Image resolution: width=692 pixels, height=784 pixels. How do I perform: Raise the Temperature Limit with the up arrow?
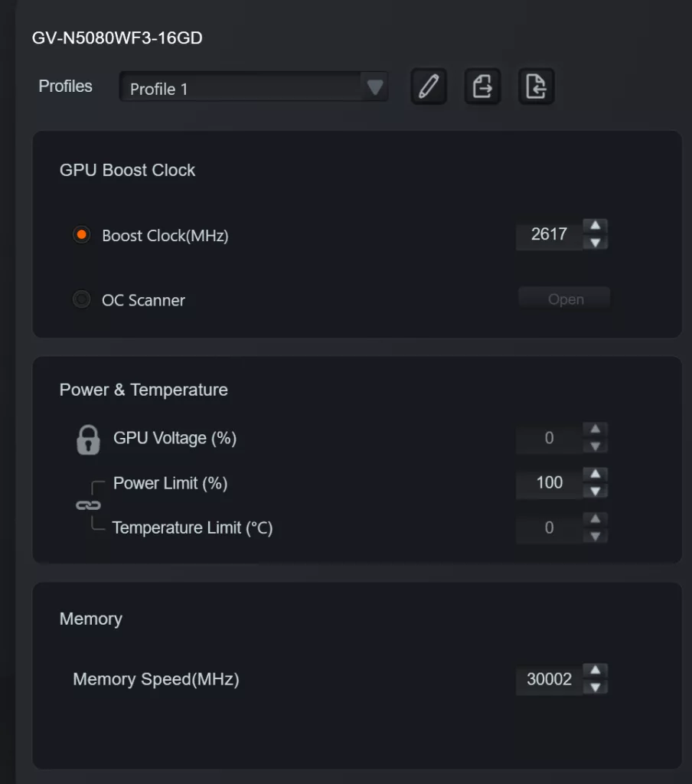coord(595,520)
